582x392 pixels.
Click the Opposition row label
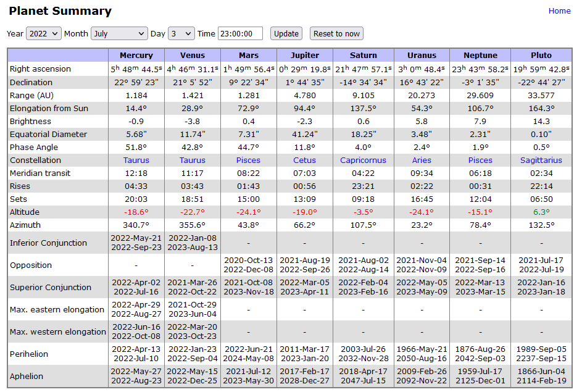coord(31,265)
